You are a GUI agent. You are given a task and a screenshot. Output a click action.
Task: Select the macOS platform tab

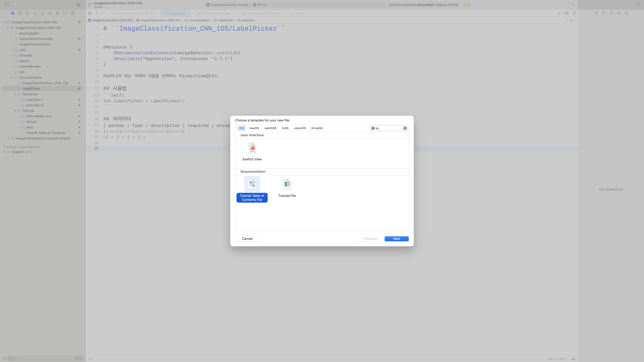pyautogui.click(x=254, y=128)
